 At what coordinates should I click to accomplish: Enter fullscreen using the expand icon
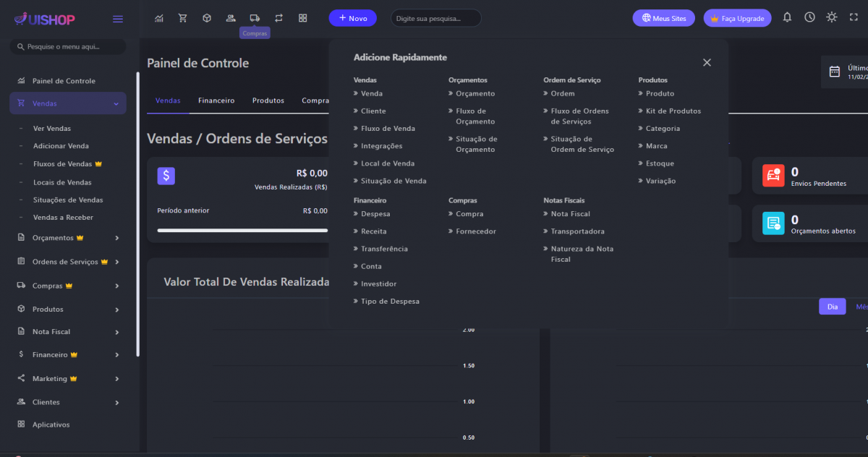(854, 17)
